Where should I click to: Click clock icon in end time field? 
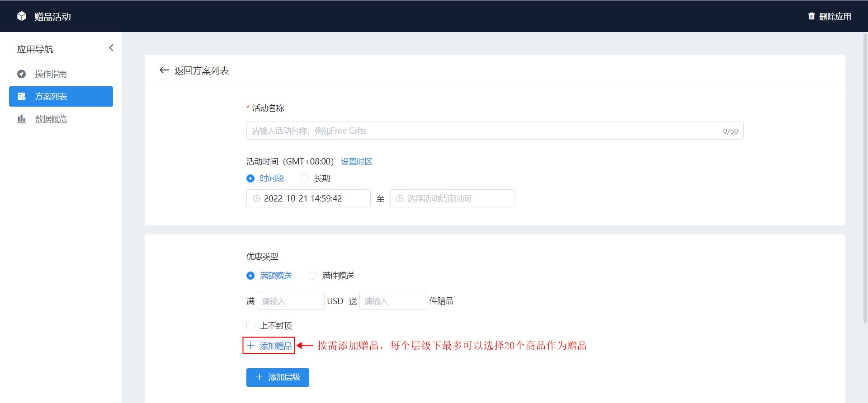(400, 198)
